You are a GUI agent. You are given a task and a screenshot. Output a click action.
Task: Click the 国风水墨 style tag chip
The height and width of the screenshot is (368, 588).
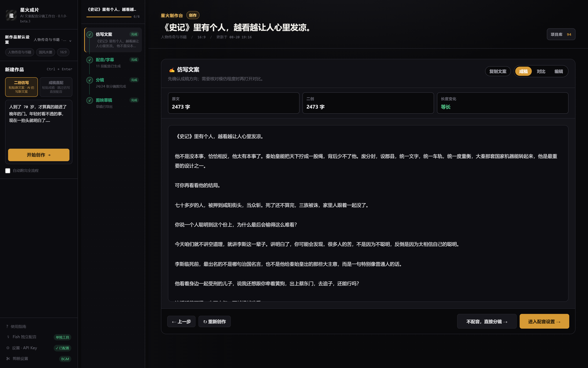coord(45,52)
